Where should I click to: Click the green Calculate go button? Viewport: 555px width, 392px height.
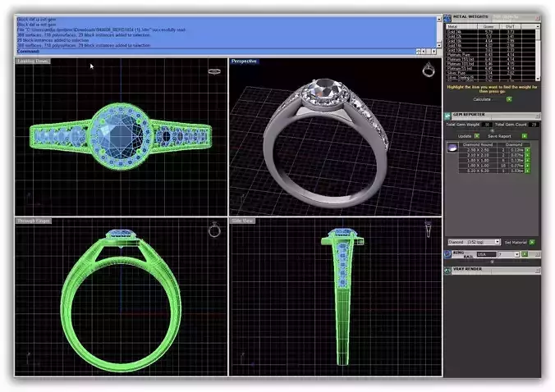point(509,99)
